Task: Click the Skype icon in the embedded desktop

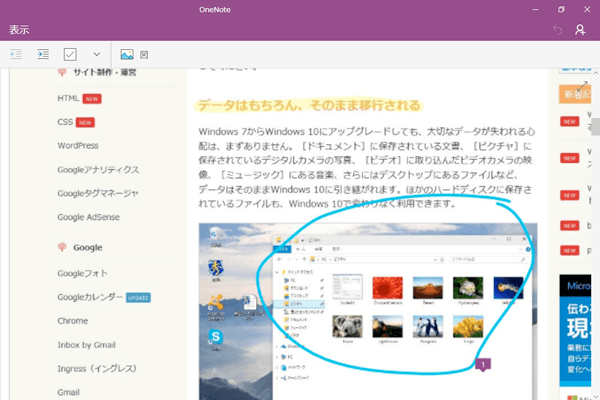Action: 215,338
